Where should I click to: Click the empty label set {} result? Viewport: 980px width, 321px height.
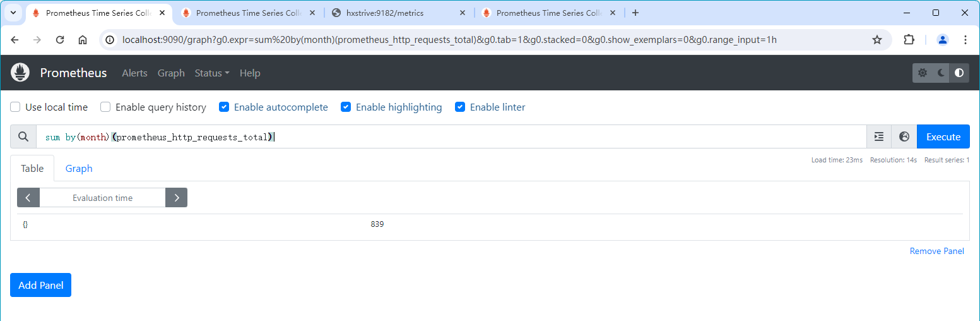pyautogui.click(x=25, y=224)
